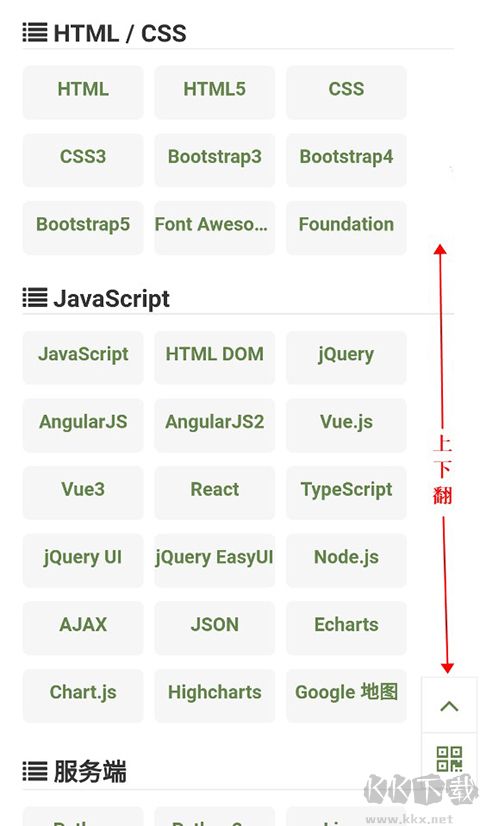Image resolution: width=480 pixels, height=826 pixels.
Task: Open the HTML tutorial
Action: (83, 92)
